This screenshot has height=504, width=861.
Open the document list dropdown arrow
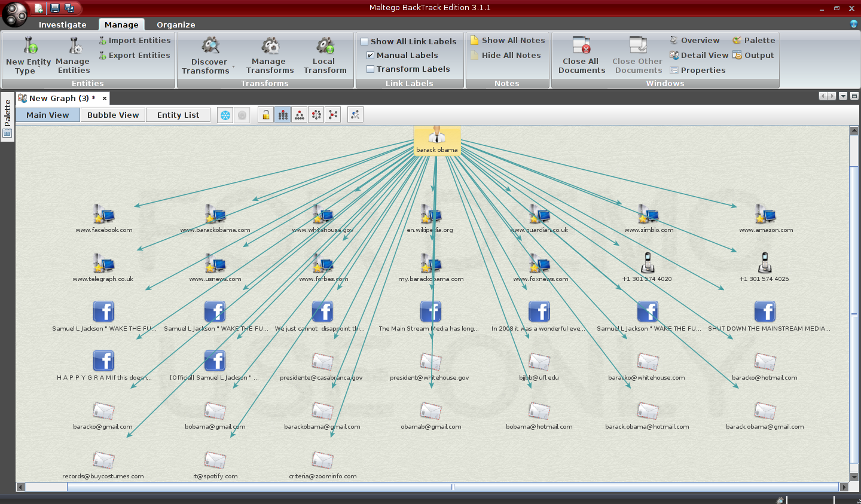[843, 96]
